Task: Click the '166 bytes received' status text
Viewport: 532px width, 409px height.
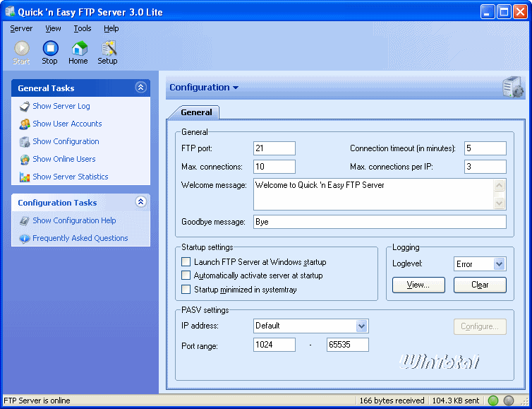Action: [x=392, y=401]
